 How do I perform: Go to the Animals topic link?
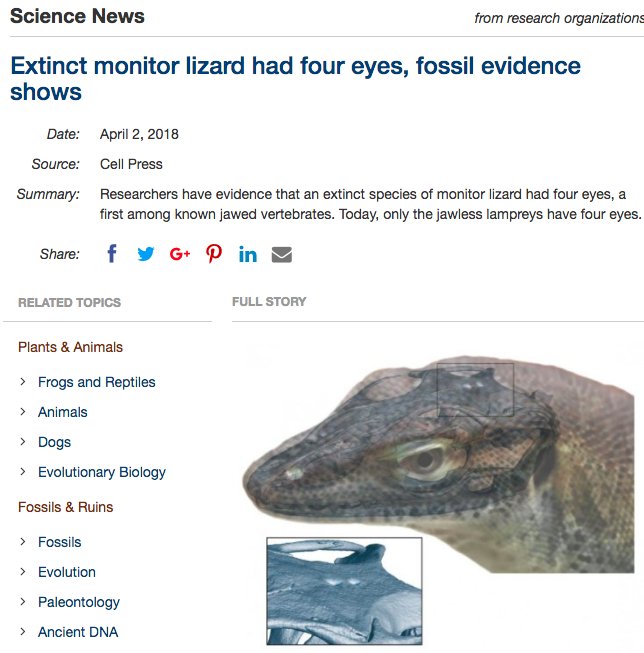coord(62,412)
